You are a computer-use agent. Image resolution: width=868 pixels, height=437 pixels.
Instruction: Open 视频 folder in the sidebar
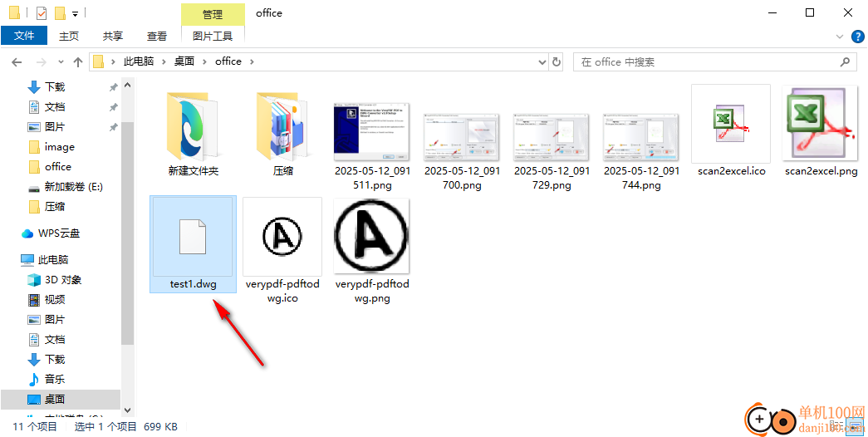pyautogui.click(x=47, y=300)
